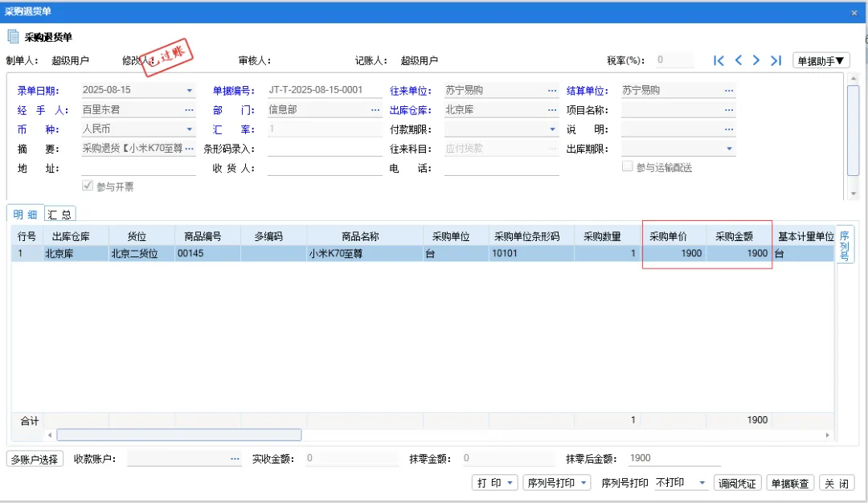Image resolution: width=868 pixels, height=503 pixels.
Task: Toggle 参与运输配送 checkbox
Action: click(x=628, y=167)
